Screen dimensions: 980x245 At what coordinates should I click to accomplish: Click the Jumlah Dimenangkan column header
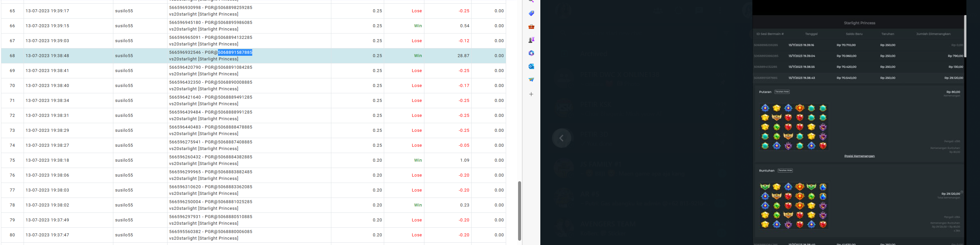933,34
